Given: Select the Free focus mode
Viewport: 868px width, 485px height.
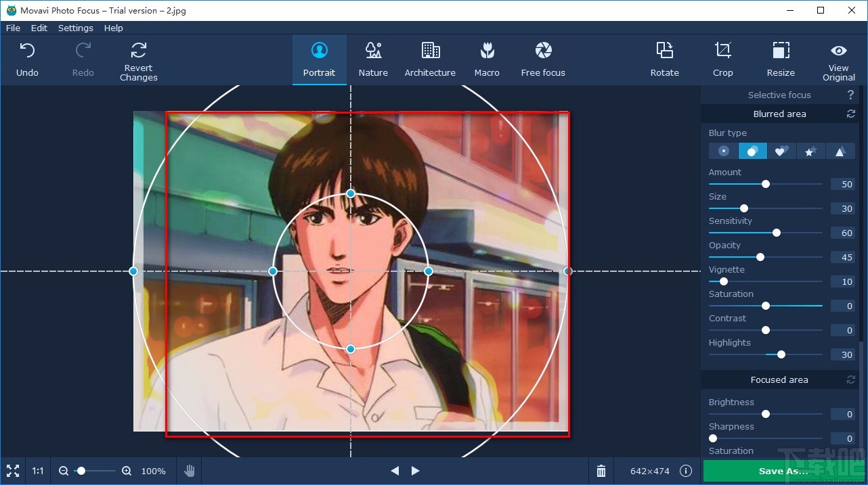Looking at the screenshot, I should coord(543,60).
